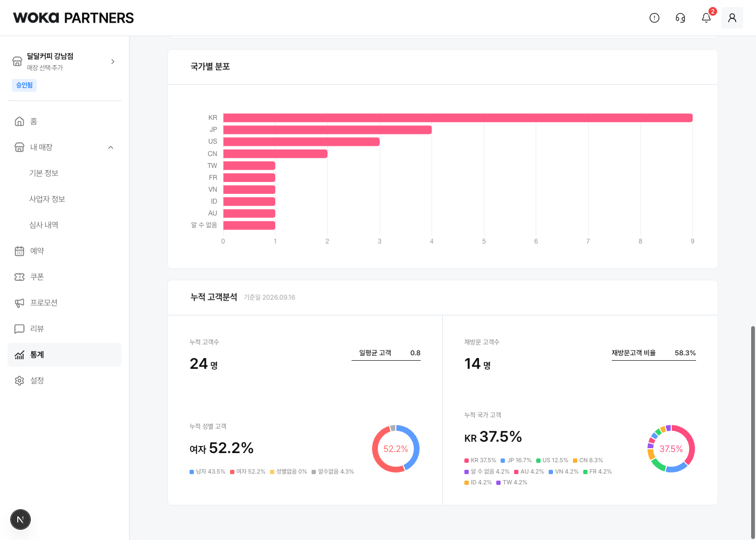Viewport: 756px width, 540px height.
Task: Select 심사 내역 in the sidebar
Action: pyautogui.click(x=44, y=225)
